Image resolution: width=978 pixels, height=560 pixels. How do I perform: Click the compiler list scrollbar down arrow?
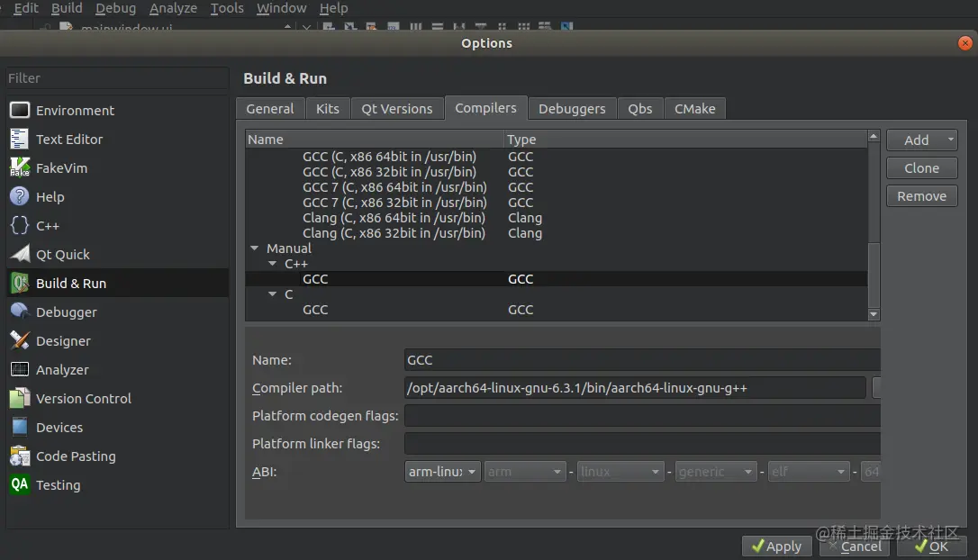click(874, 314)
